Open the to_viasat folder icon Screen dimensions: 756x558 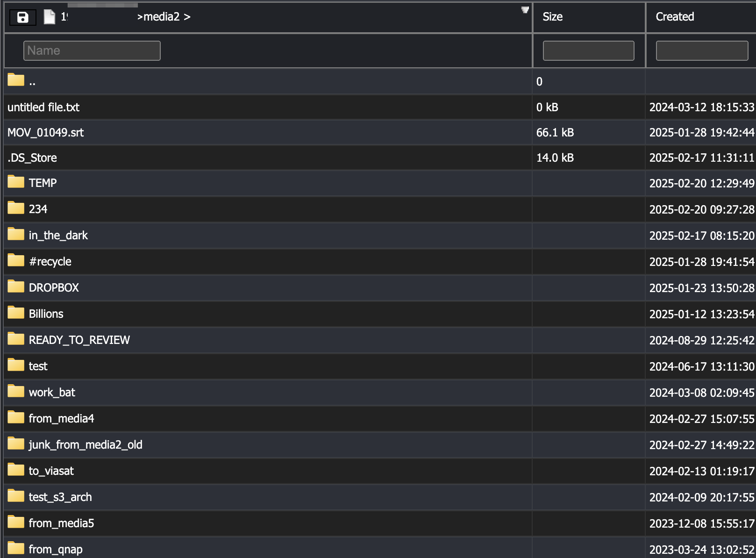16,469
